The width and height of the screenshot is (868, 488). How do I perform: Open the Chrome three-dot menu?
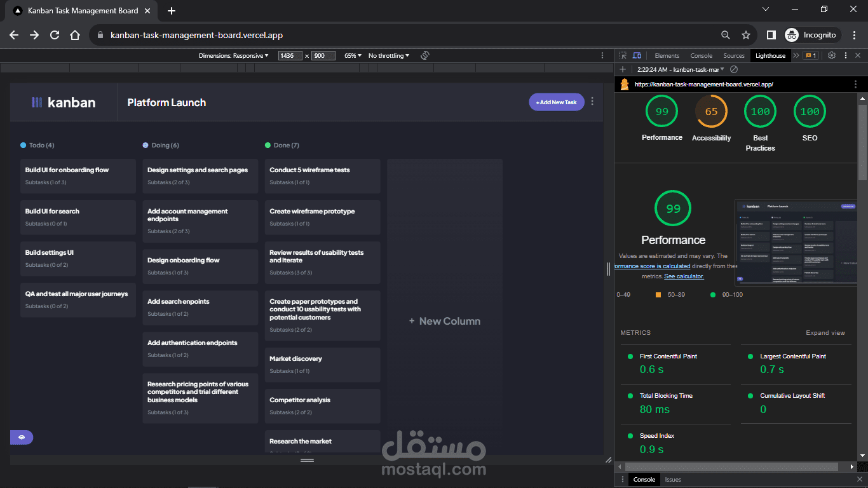click(855, 35)
